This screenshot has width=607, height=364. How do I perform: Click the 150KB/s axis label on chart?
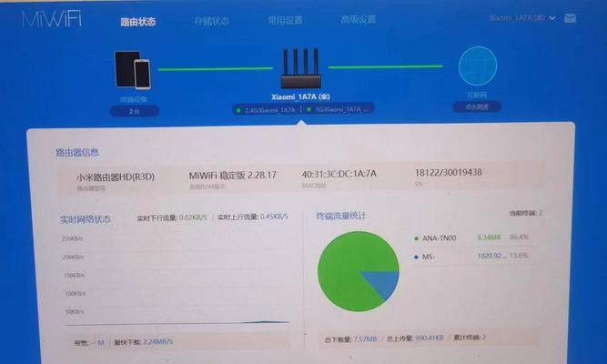(x=74, y=276)
